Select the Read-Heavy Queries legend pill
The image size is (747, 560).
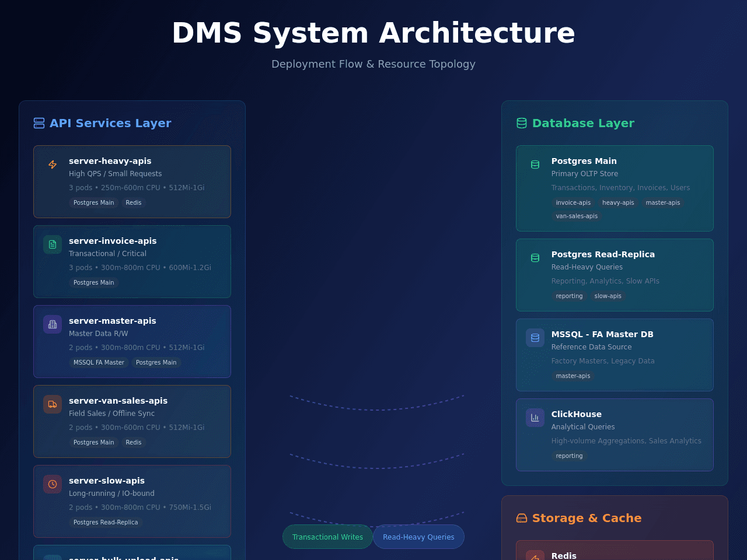[x=418, y=537]
